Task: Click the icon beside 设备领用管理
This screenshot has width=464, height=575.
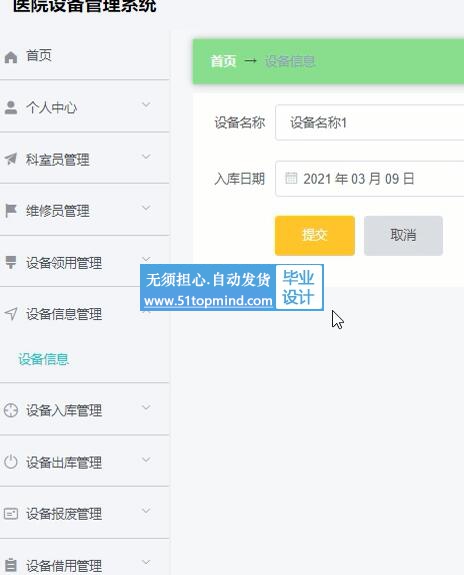Action: [x=11, y=262]
